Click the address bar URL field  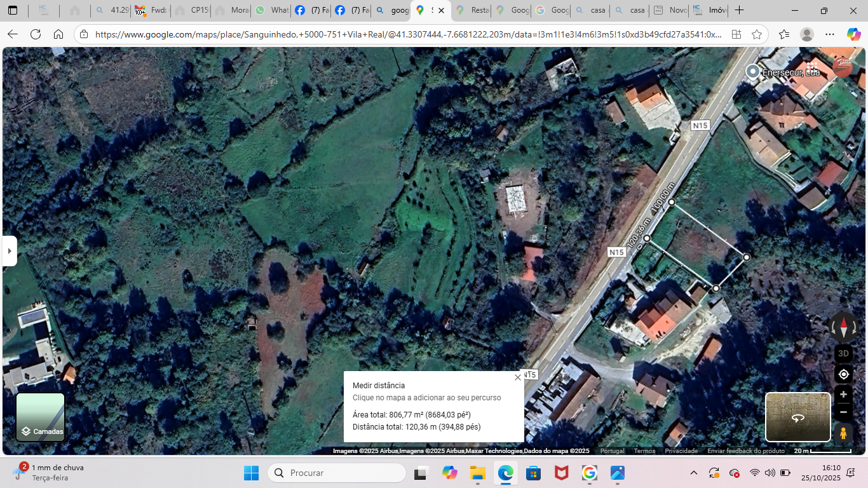point(407,34)
